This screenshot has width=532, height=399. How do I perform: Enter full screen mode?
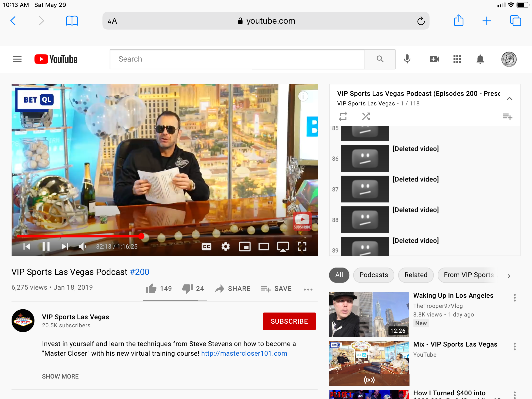(302, 247)
